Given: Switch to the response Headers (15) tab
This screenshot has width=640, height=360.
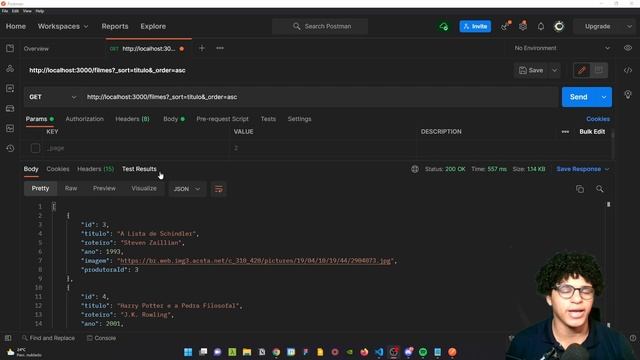Looking at the screenshot, I should 96,169.
